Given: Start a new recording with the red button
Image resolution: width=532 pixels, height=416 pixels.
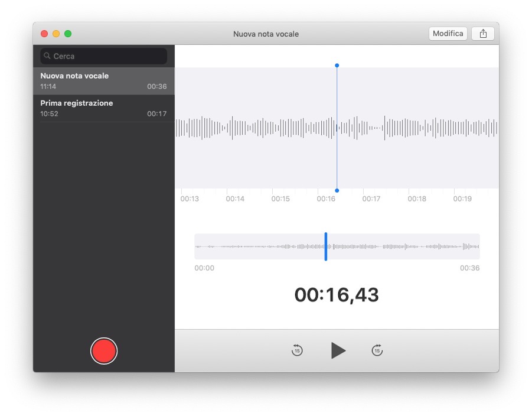Looking at the screenshot, I should [x=104, y=351].
